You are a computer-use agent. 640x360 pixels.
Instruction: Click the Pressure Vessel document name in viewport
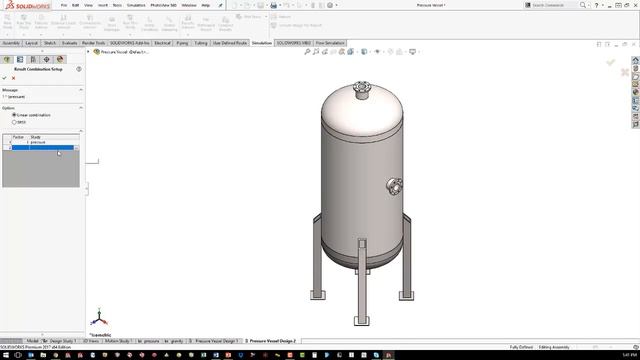(x=124, y=52)
